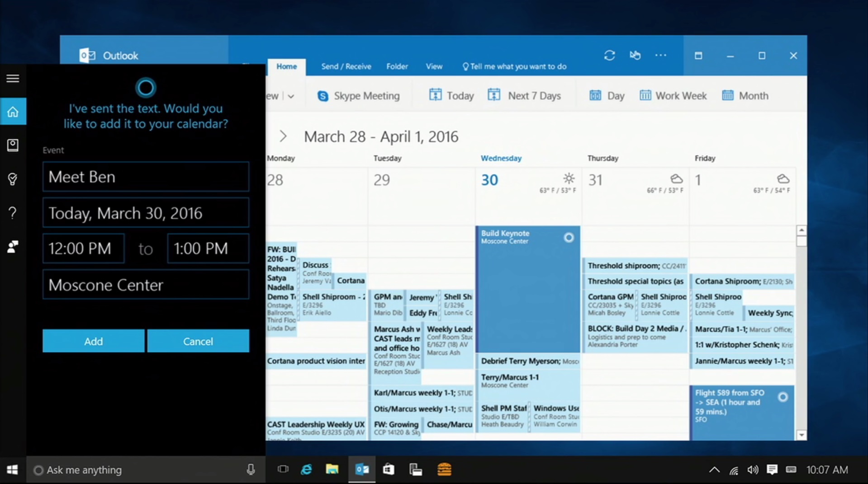Image resolution: width=868 pixels, height=484 pixels.
Task: Open the Flight 589 from SFO appointment
Action: click(742, 413)
